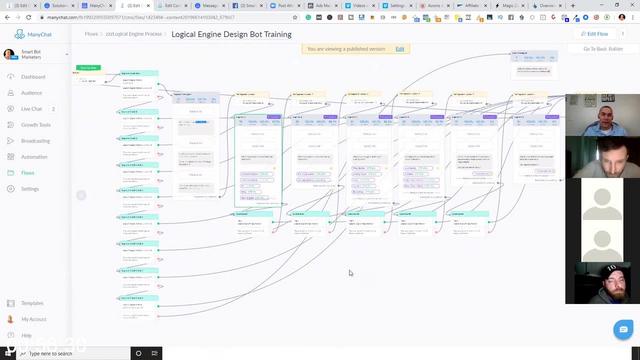Switch to the Videos browser tab

click(x=359, y=6)
